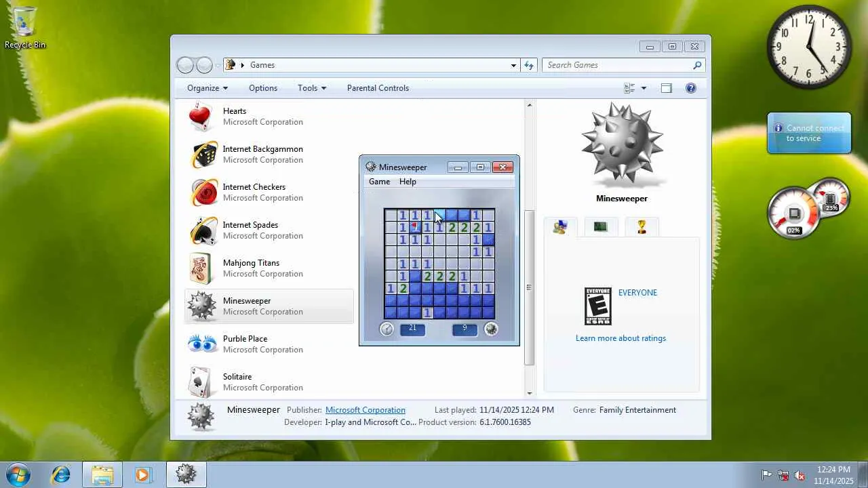Image resolution: width=868 pixels, height=488 pixels.
Task: Open the performance tab with chip icon
Action: [601, 227]
